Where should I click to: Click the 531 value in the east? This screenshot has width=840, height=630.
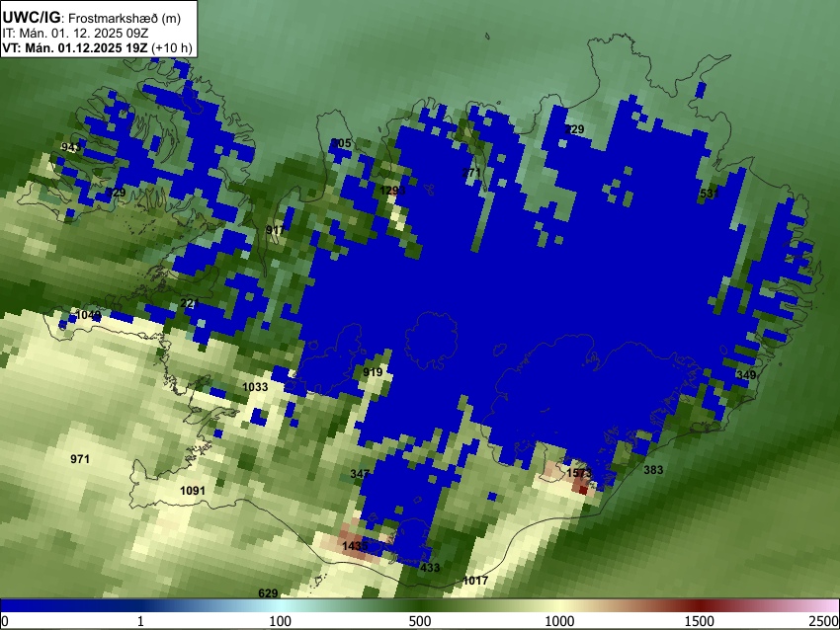click(710, 194)
